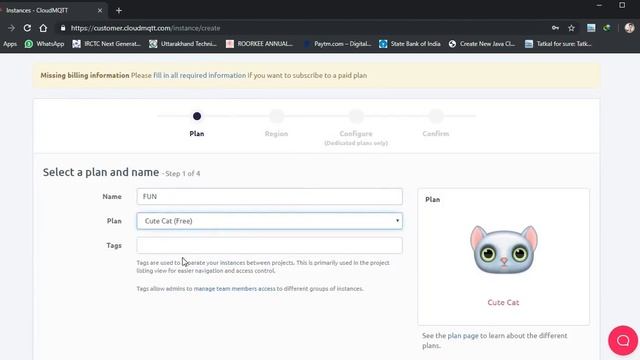Follow the manage team members access link

coord(235,289)
